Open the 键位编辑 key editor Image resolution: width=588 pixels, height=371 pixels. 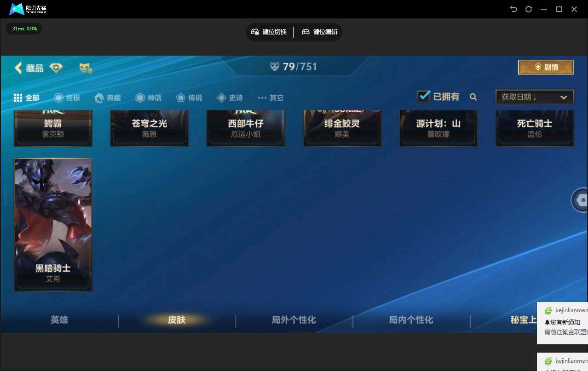point(319,32)
